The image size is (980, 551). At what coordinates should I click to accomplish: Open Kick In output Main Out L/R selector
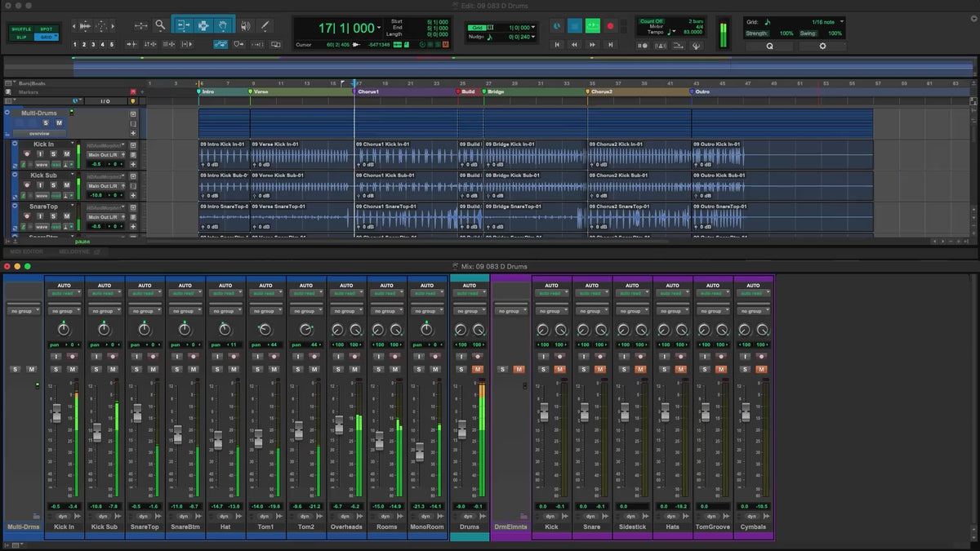[x=104, y=154]
